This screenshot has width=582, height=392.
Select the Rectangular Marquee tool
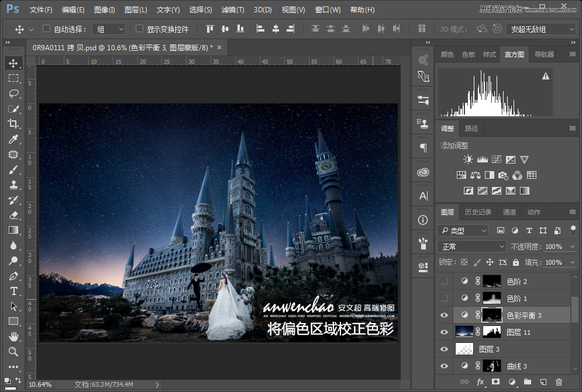coord(13,78)
